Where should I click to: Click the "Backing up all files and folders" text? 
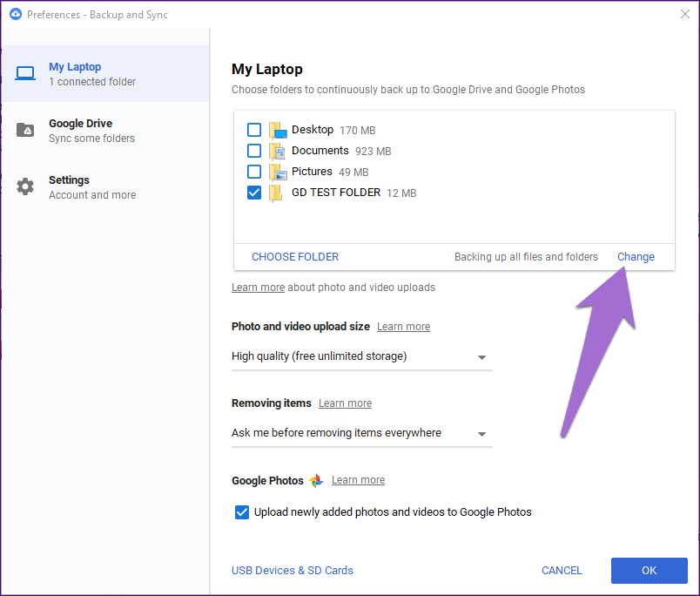click(x=526, y=257)
